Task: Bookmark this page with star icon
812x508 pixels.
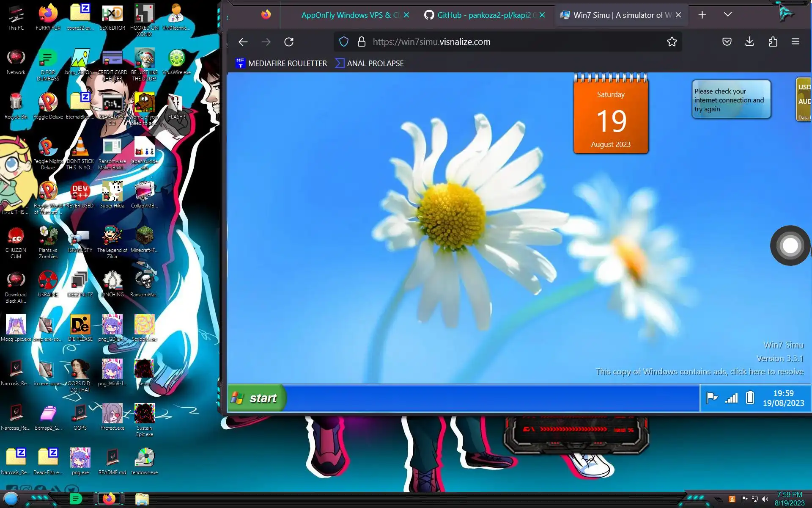Action: point(672,42)
